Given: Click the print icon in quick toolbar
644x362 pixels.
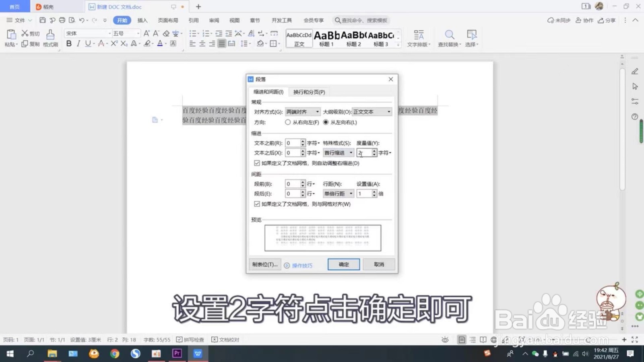Looking at the screenshot, I should 62,20.
